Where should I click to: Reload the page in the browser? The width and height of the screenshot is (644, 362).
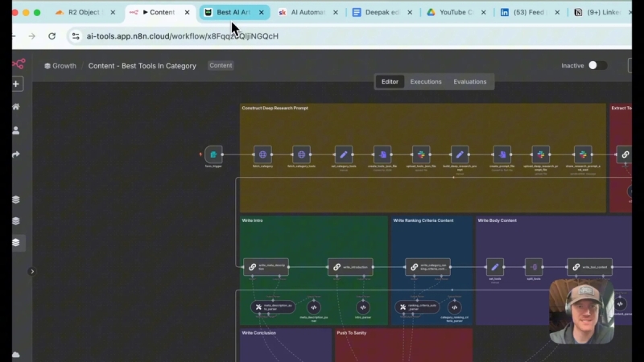point(52,36)
